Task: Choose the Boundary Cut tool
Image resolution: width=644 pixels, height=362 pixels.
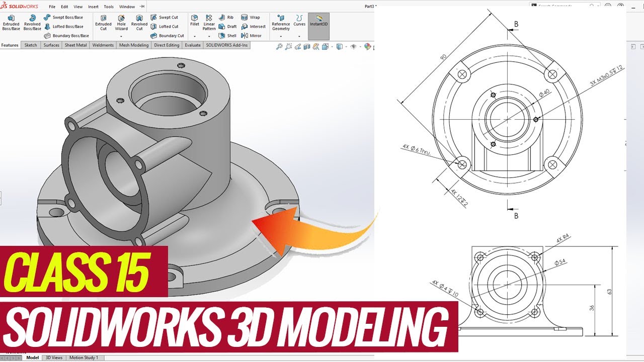Action: click(168, 36)
